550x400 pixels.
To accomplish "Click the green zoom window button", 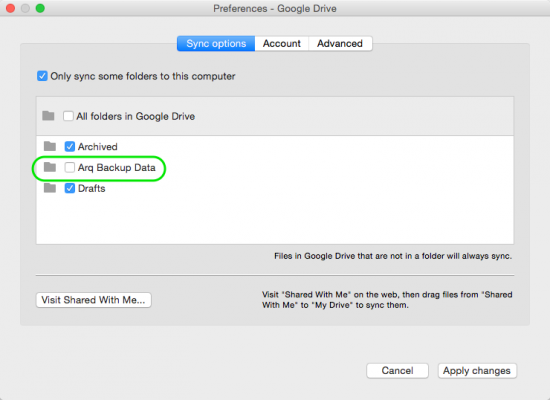I will point(40,8).
